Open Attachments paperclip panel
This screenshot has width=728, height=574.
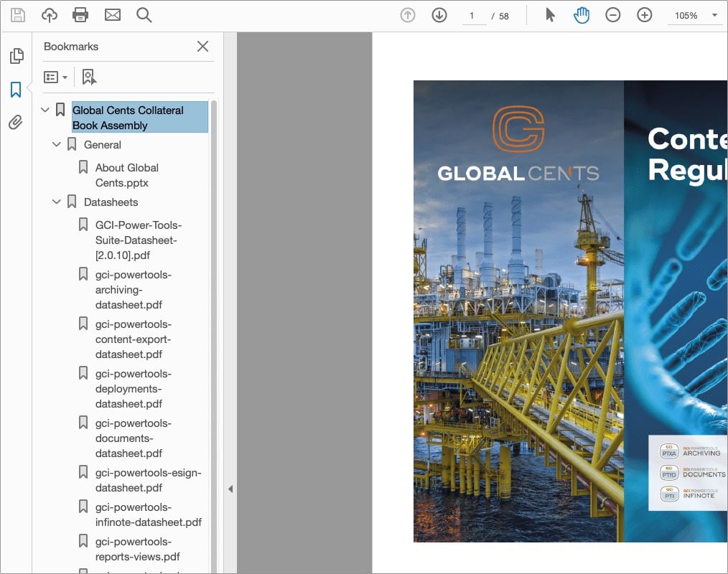(16, 123)
